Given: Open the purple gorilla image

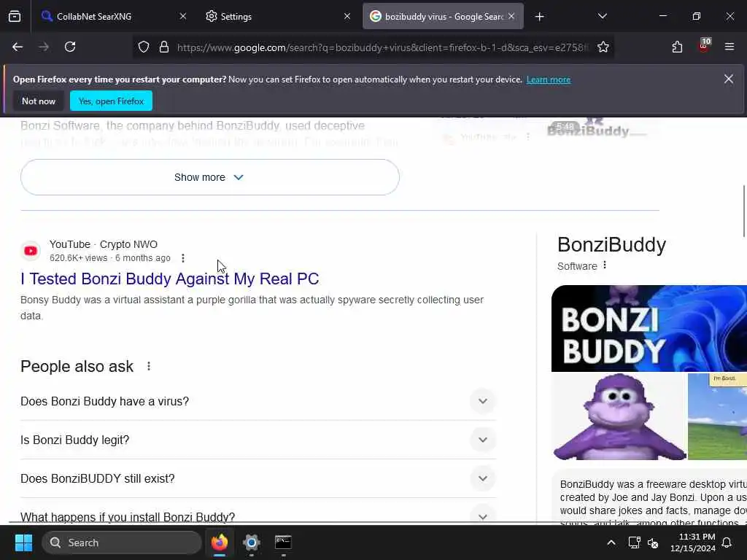Looking at the screenshot, I should [619, 416].
